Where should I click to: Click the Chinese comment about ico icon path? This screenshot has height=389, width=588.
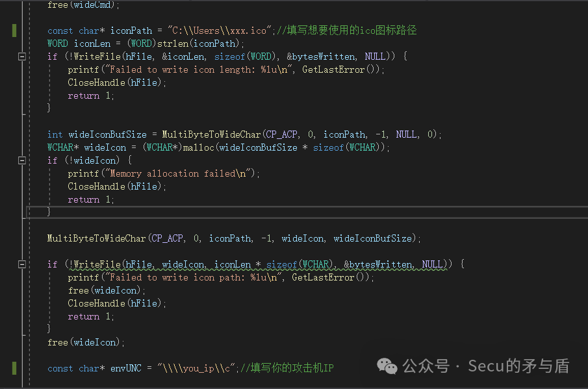click(347, 30)
